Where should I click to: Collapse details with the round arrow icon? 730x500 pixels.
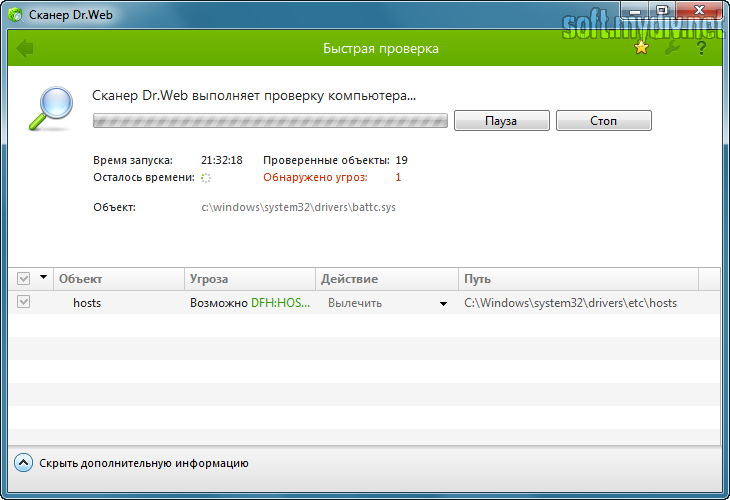tap(23, 463)
